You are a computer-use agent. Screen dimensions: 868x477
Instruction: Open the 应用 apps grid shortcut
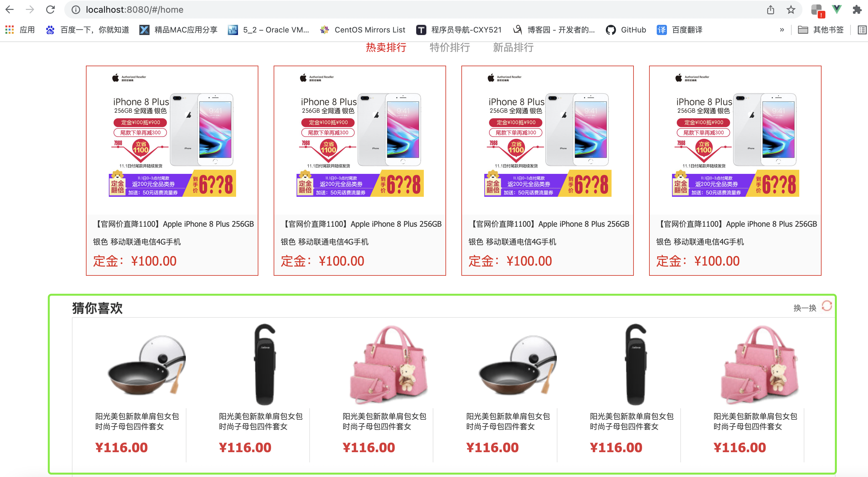pos(20,30)
